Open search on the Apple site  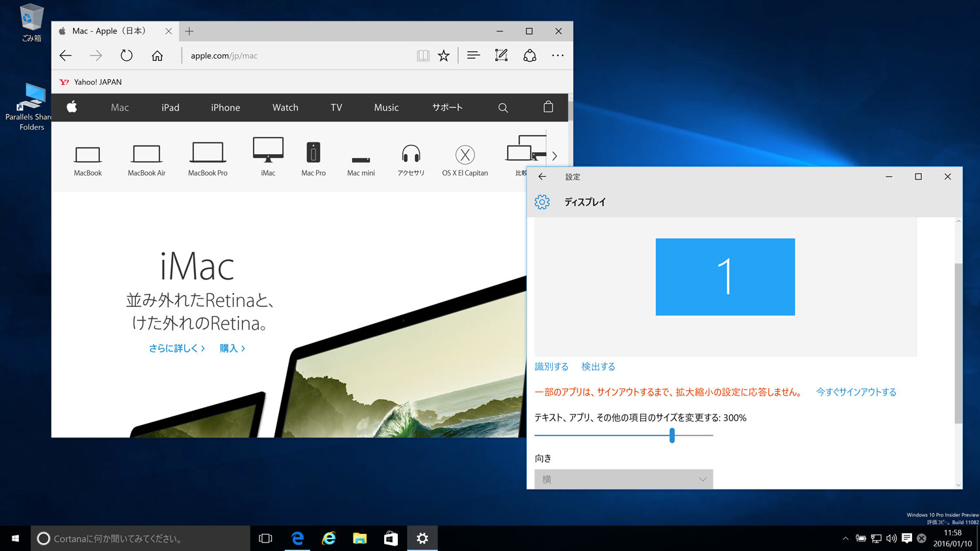tap(503, 108)
